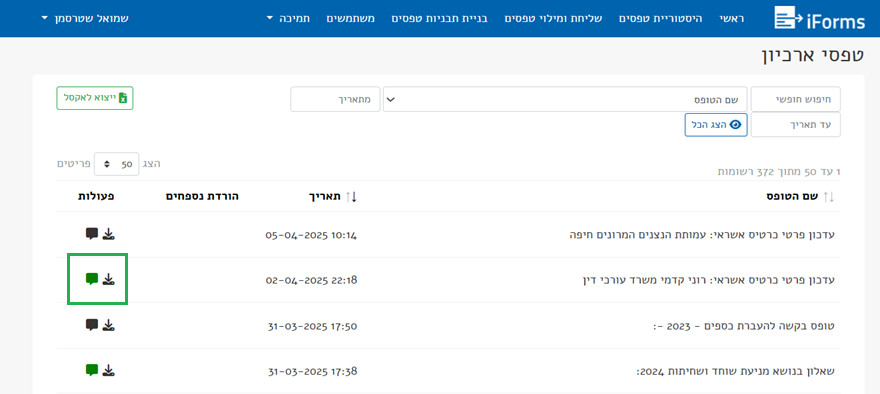Focus the מתאריך from-date field
The width and height of the screenshot is (880, 394).
[335, 99]
